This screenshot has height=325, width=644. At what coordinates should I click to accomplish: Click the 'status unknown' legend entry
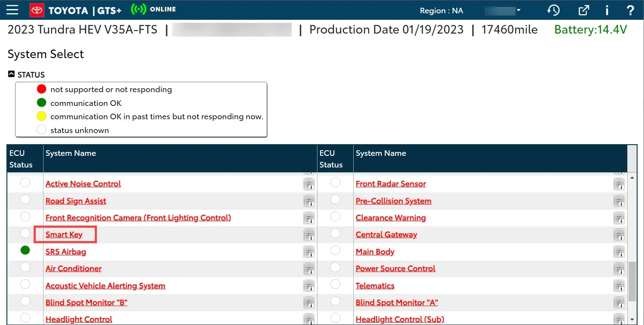click(80, 130)
